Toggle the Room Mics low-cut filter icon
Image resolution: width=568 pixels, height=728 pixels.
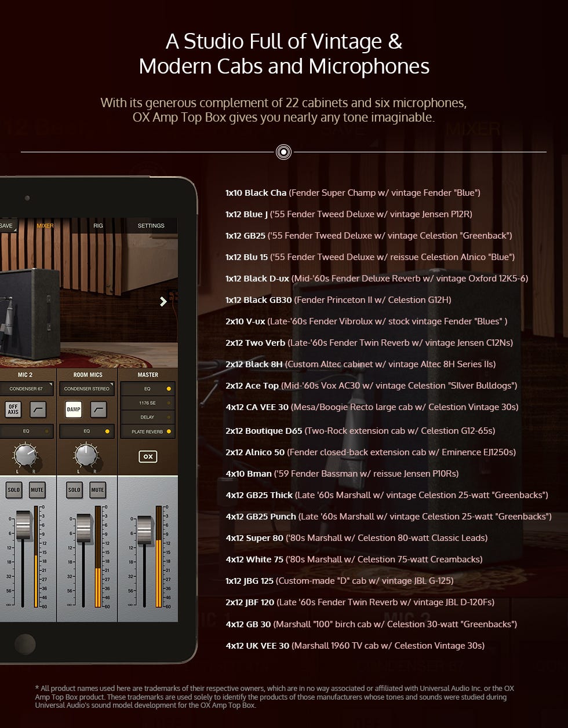[x=99, y=409]
